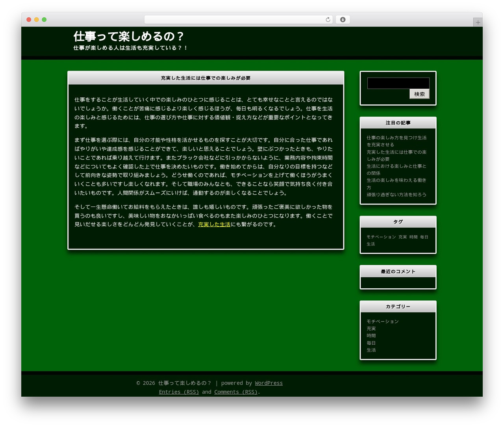Viewport: 504px width, 427px height.
Task: Open post 頑張り過ぎない方法を知ろう
Action: [397, 195]
